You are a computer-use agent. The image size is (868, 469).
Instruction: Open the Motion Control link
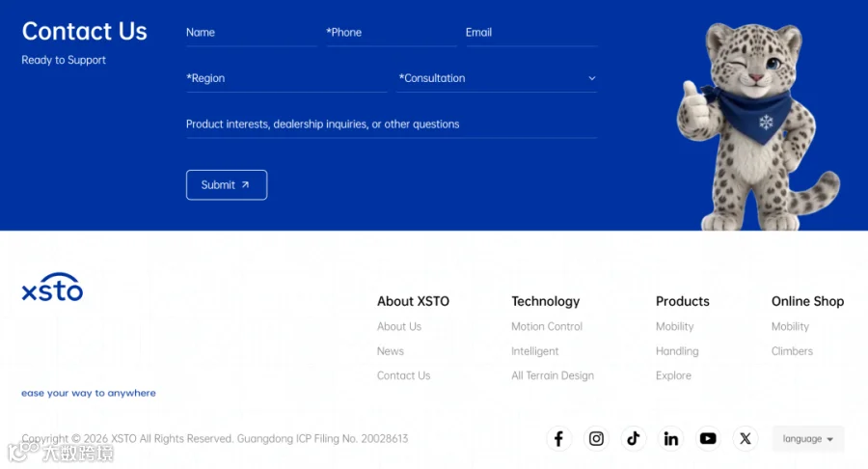pos(547,327)
